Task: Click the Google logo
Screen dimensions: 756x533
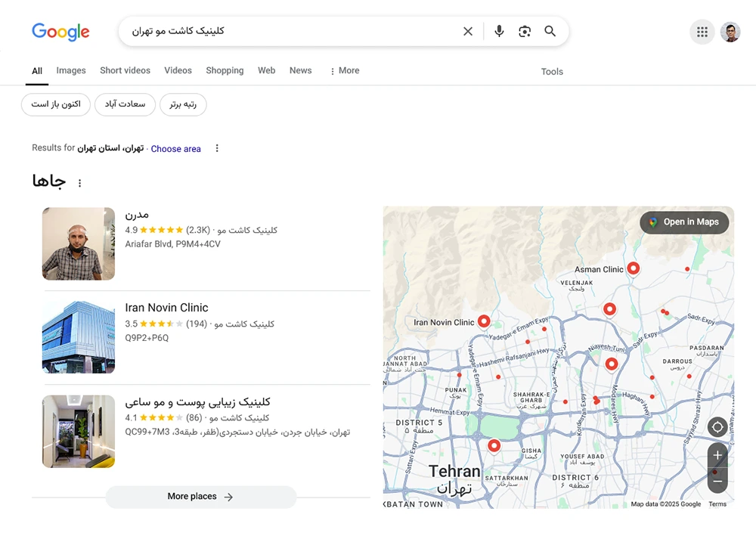Action: tap(60, 32)
